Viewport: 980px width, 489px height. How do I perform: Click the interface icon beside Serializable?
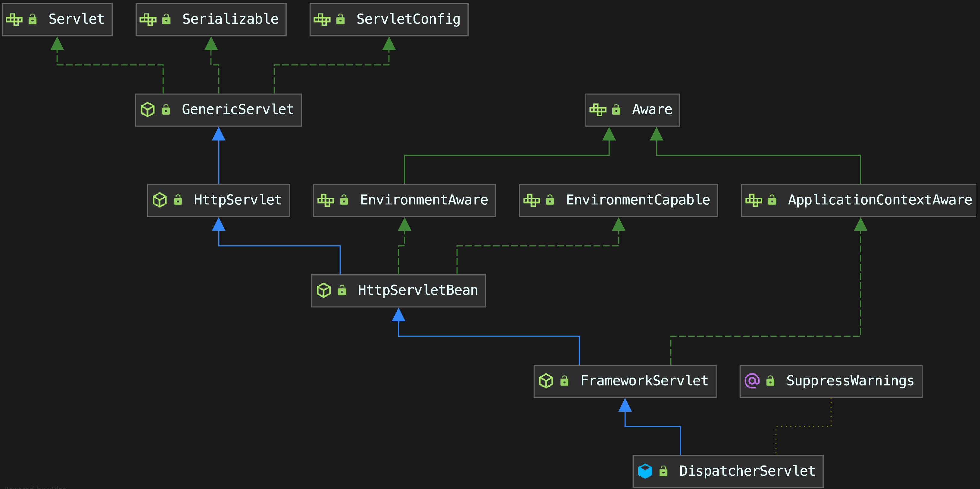click(x=148, y=19)
